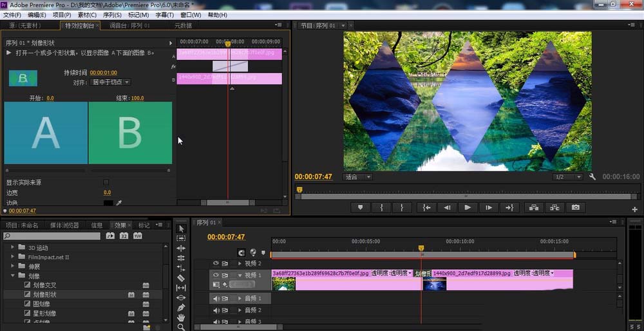Select the Razor tool in the tools panel
Image resolution: width=644 pixels, height=331 pixels.
click(181, 278)
